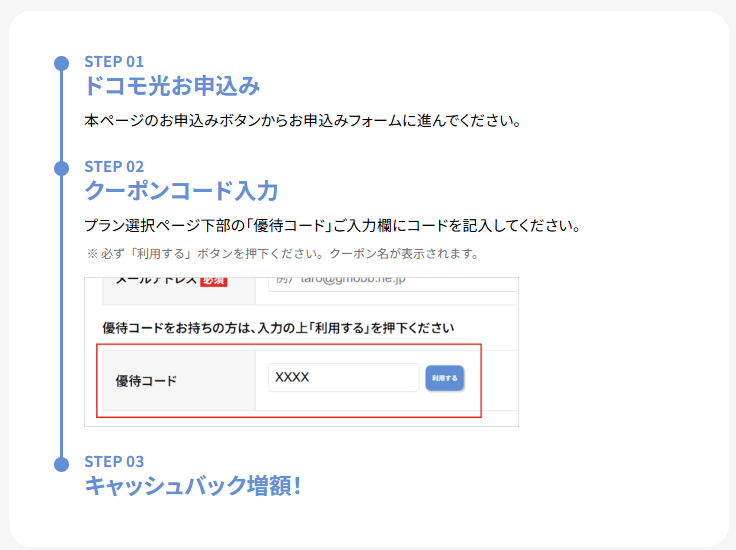Click the クーポンコード入力 heading
Screen dimensions: 736x550
(x=182, y=191)
